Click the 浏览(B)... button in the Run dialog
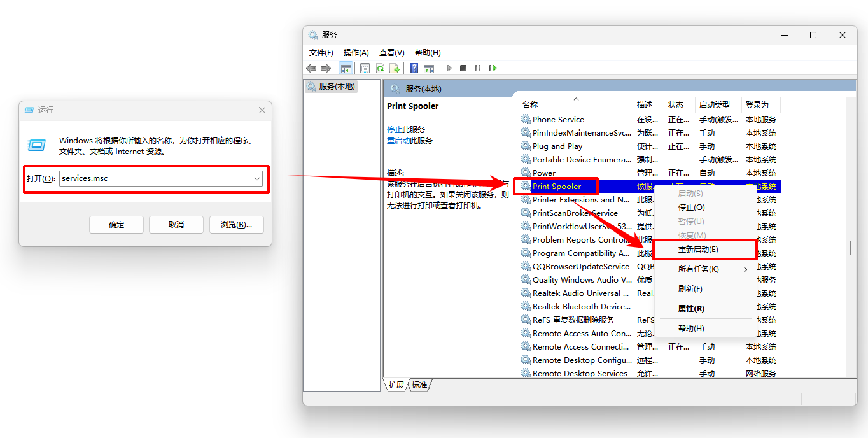Viewport: 868px width, 438px height. pos(236,225)
